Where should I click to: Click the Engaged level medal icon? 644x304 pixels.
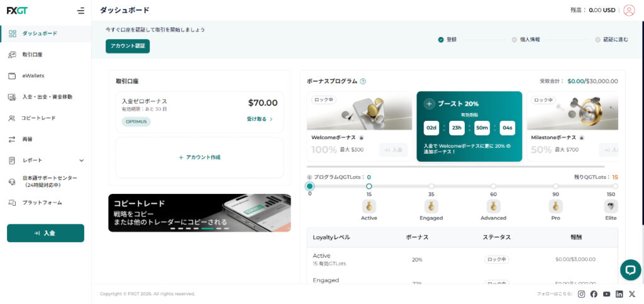point(431,206)
